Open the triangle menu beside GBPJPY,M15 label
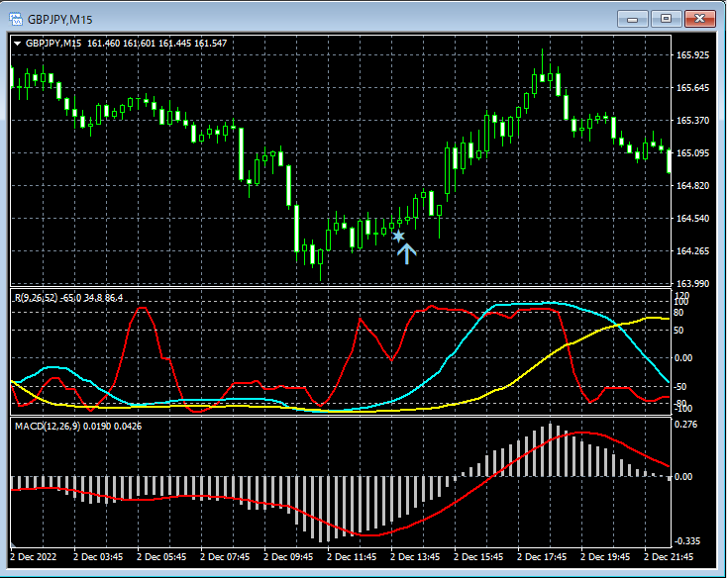This screenshot has width=728, height=578. point(17,44)
